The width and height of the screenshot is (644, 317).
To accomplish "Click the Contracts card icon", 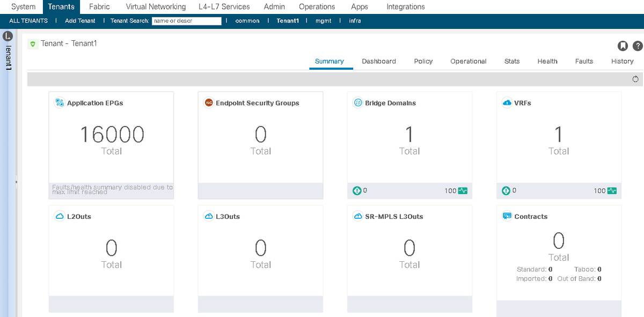I will (x=507, y=216).
